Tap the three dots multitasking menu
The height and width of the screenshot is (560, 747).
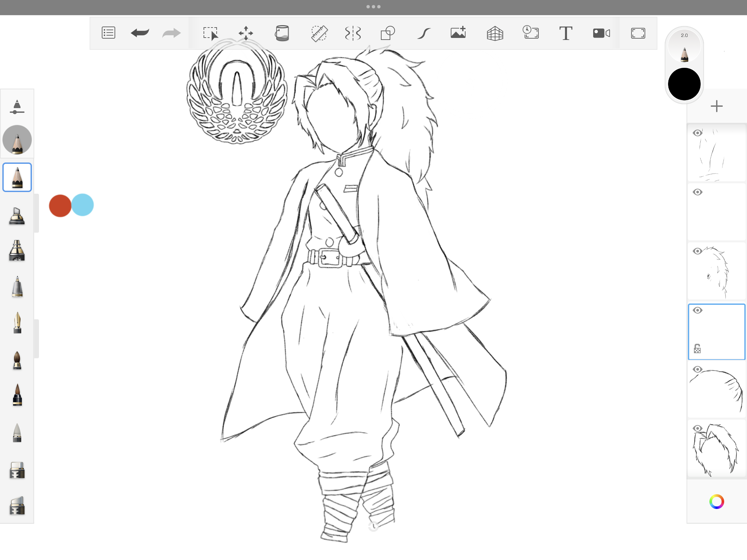pos(373,7)
